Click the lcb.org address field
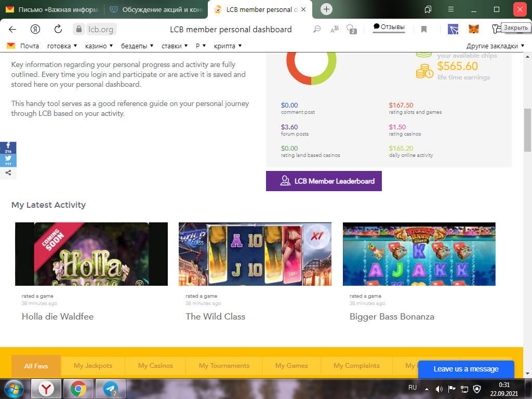 tap(101, 29)
